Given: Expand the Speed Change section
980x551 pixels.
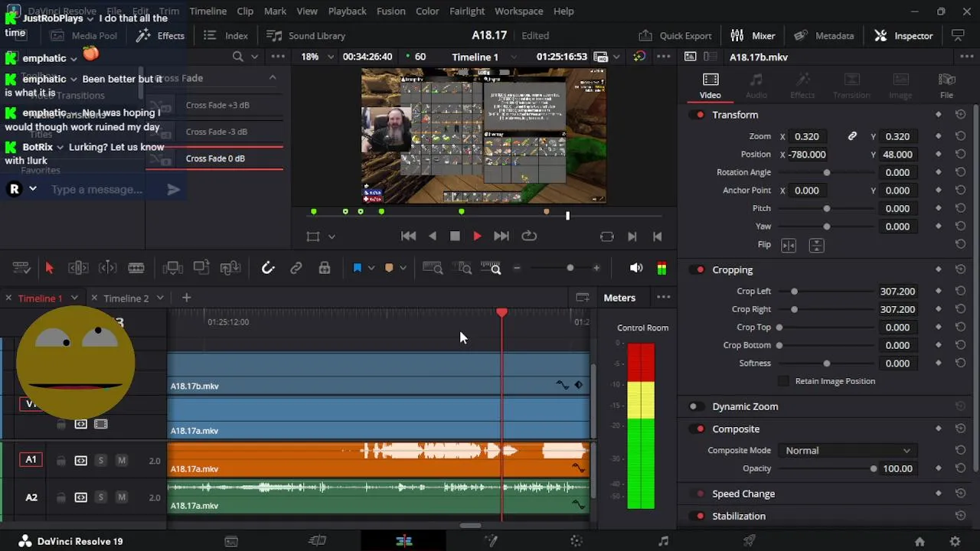Looking at the screenshot, I should [x=743, y=494].
